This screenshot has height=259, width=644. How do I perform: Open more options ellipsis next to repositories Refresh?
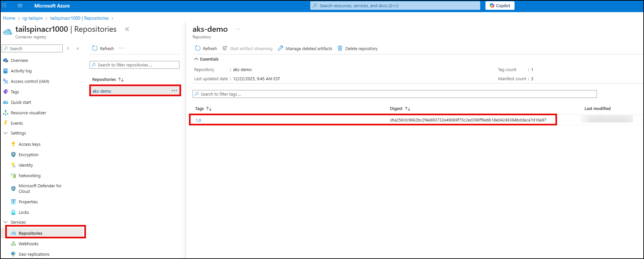click(x=122, y=48)
